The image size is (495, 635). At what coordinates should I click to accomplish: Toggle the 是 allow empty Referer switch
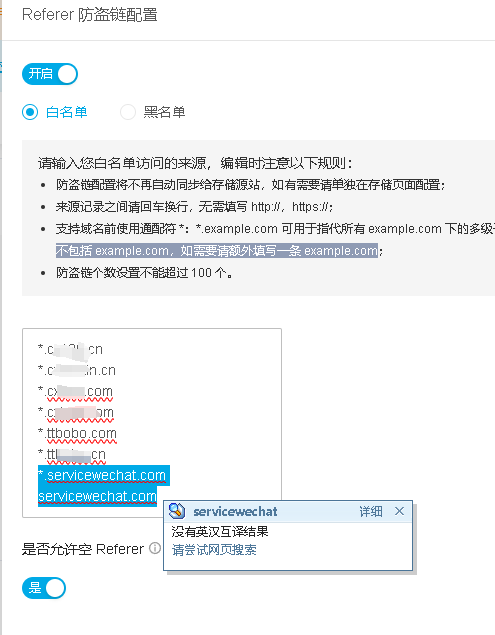[44, 588]
